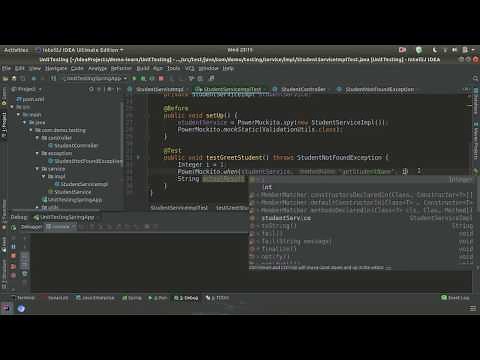Select StudentServiceImpl class in project tree
This screenshot has height=360, width=480.
coord(81,184)
